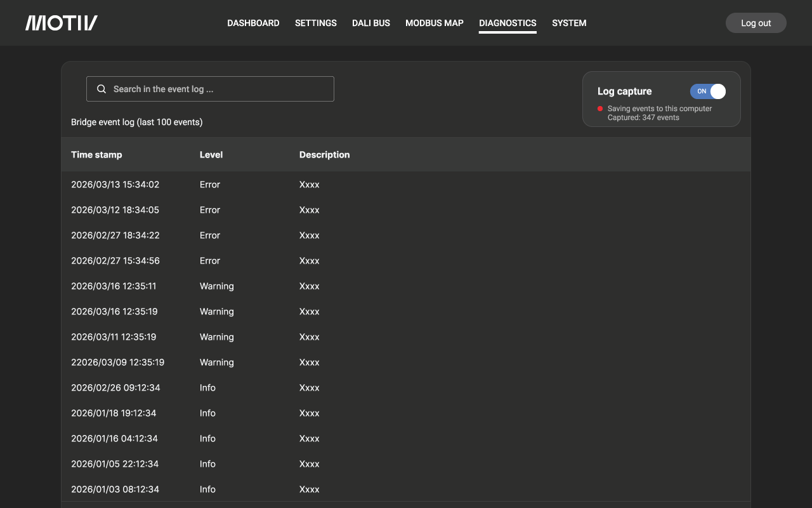The image size is (812, 508).
Task: Select timestamp 2026/03/12 18:34:05
Action: coord(115,210)
